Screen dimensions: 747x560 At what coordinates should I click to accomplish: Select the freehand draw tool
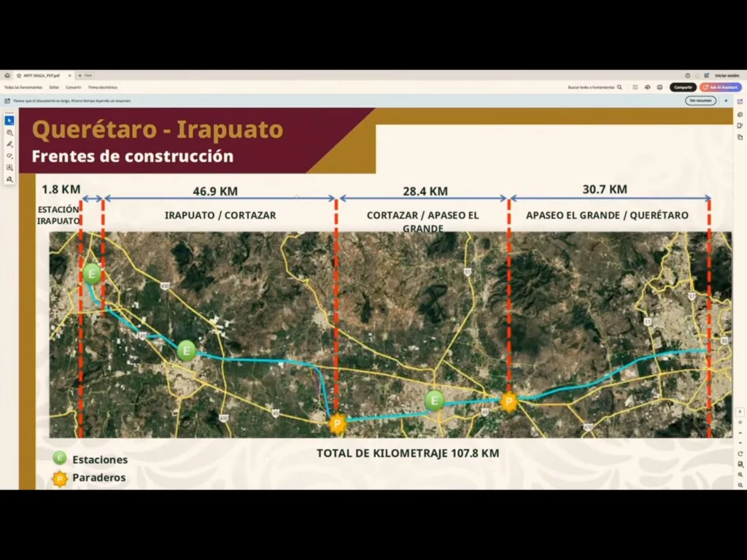click(9, 155)
